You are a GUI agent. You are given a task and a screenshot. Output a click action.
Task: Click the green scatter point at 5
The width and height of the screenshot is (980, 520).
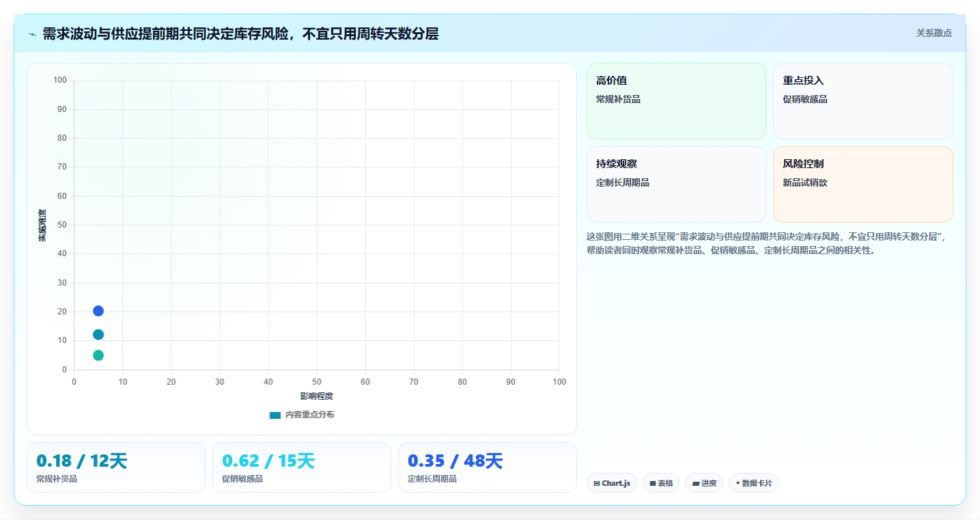[98, 355]
